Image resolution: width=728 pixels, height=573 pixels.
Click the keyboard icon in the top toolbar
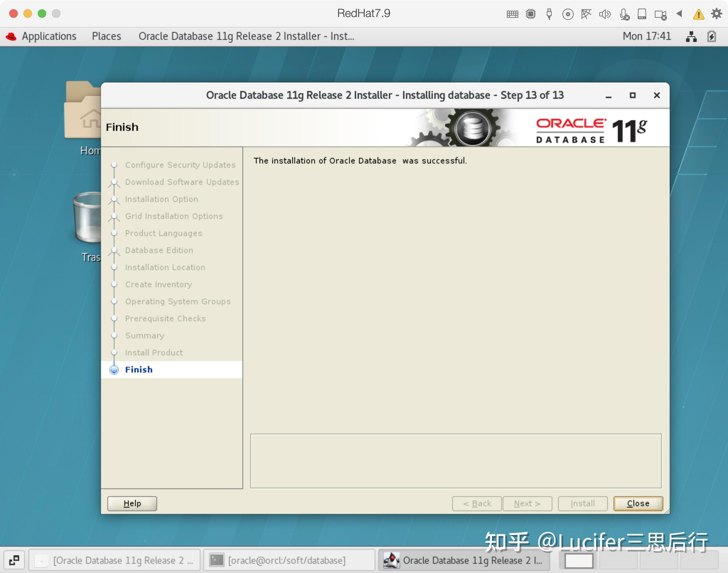coord(512,14)
